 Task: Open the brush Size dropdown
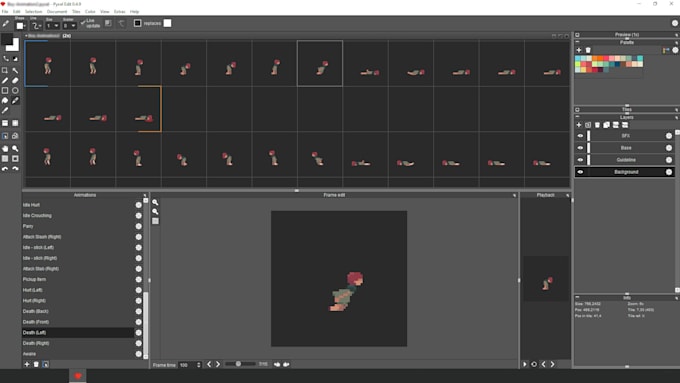tap(52, 26)
